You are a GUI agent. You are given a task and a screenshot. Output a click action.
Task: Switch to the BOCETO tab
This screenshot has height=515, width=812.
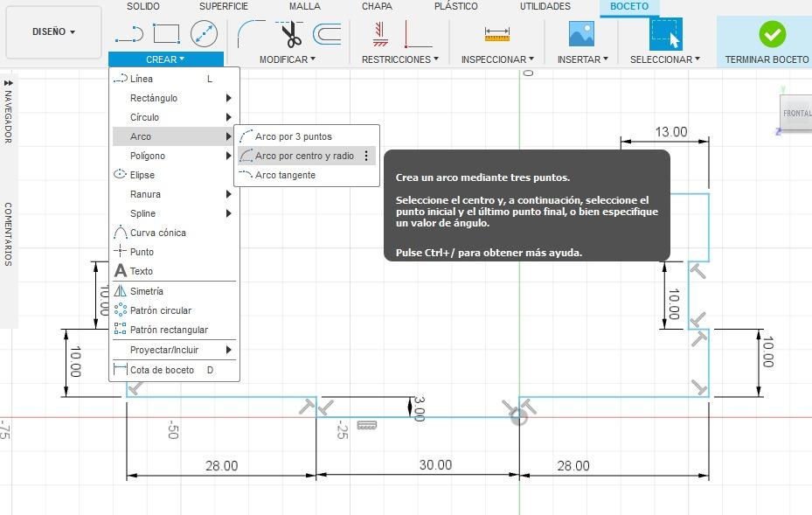tap(629, 6)
